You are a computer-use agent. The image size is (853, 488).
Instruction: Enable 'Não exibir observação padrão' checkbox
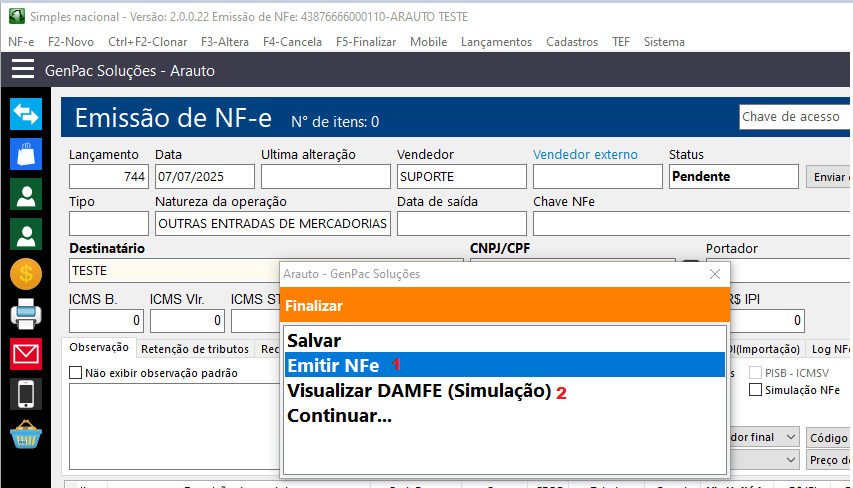coord(76,373)
